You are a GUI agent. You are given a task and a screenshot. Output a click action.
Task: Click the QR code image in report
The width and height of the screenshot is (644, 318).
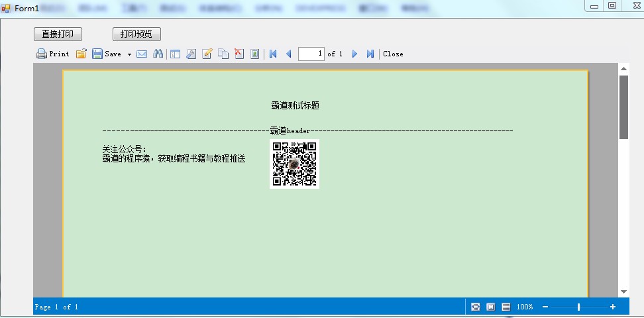[294, 164]
